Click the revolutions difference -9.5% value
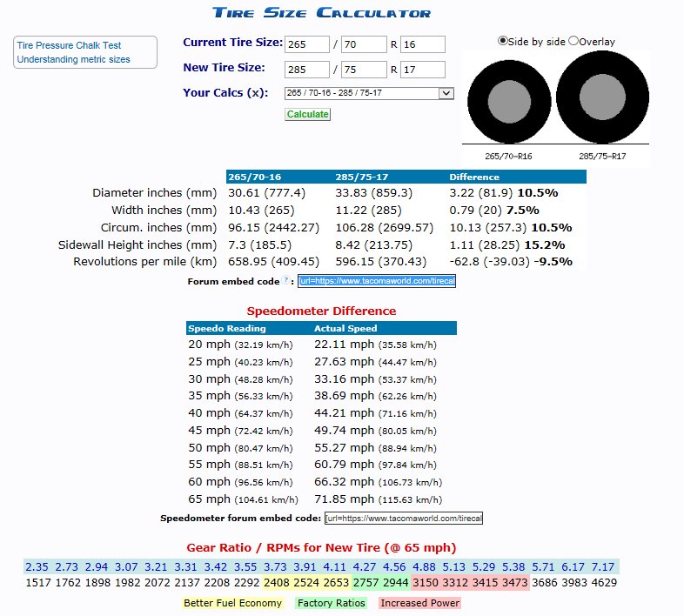 pos(553,262)
